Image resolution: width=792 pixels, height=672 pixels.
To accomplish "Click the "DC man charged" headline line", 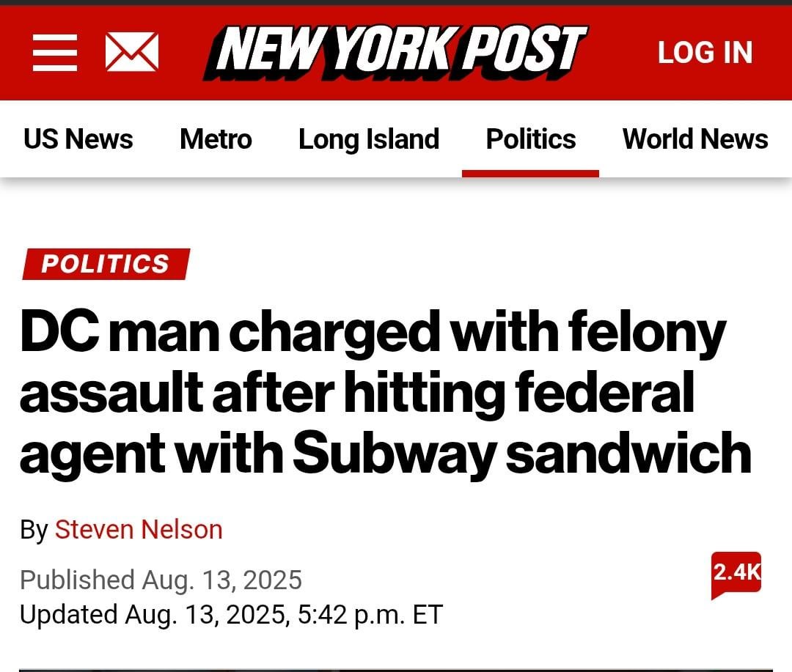I will pyautogui.click(x=373, y=332).
